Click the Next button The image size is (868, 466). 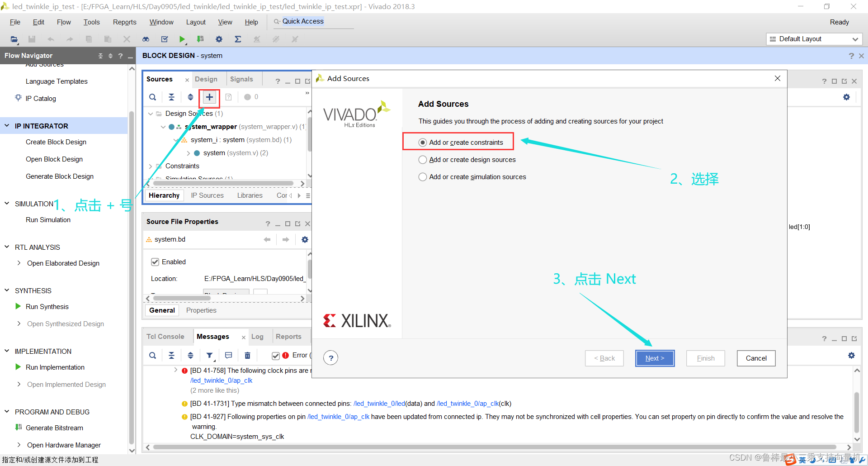[x=655, y=358]
